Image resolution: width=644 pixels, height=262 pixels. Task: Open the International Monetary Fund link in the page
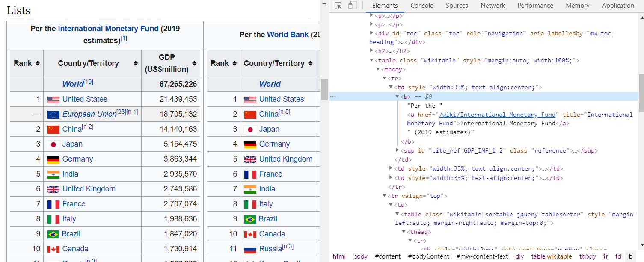(108, 29)
